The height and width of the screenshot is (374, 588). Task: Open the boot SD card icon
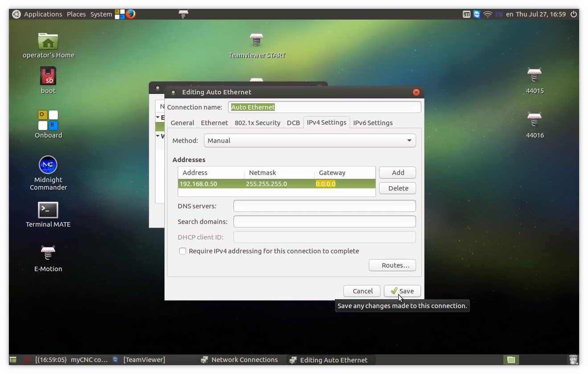48,77
